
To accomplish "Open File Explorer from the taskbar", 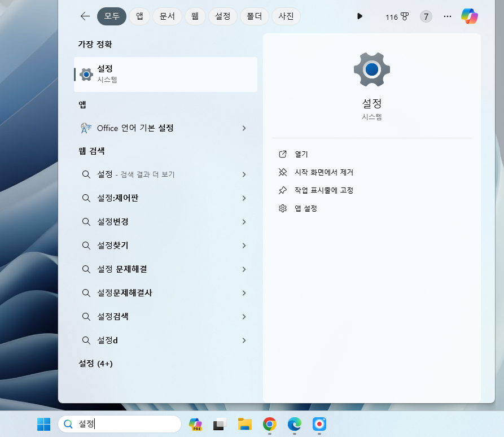I will coord(245,424).
